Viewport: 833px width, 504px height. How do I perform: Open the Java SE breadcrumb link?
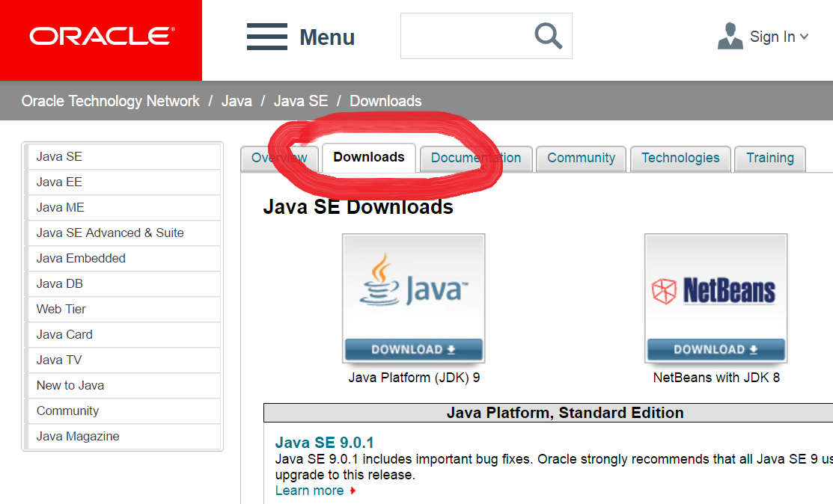301,101
